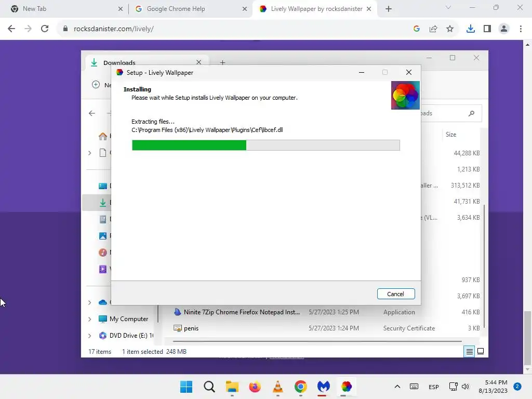
Task: Click the File Explorer horizontal scrollbar
Action: pyautogui.click(x=317, y=341)
